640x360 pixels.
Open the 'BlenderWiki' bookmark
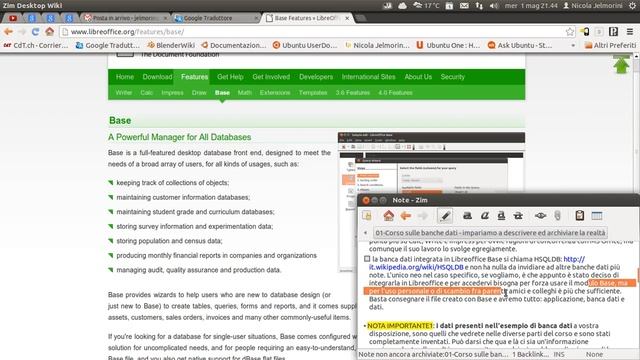point(171,45)
